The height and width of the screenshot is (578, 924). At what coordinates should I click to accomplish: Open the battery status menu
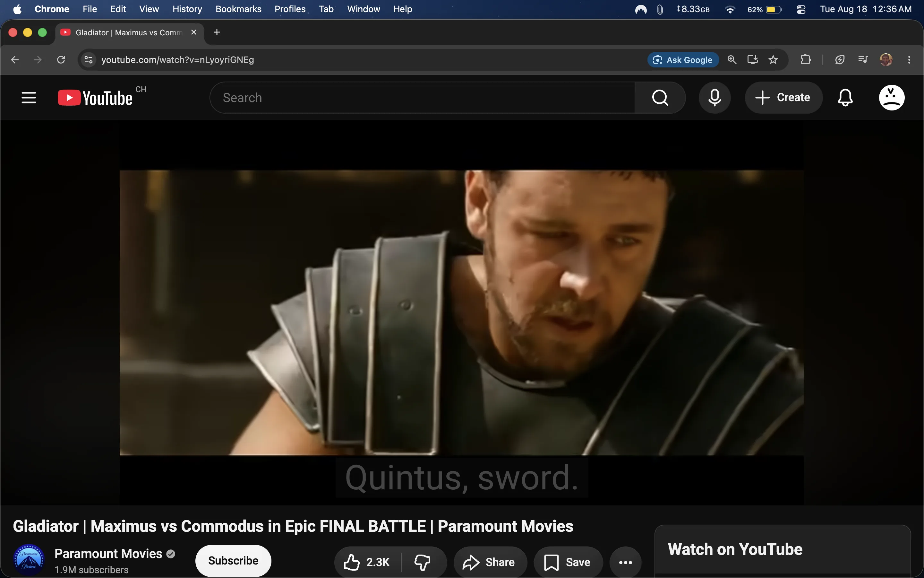pyautogui.click(x=765, y=9)
